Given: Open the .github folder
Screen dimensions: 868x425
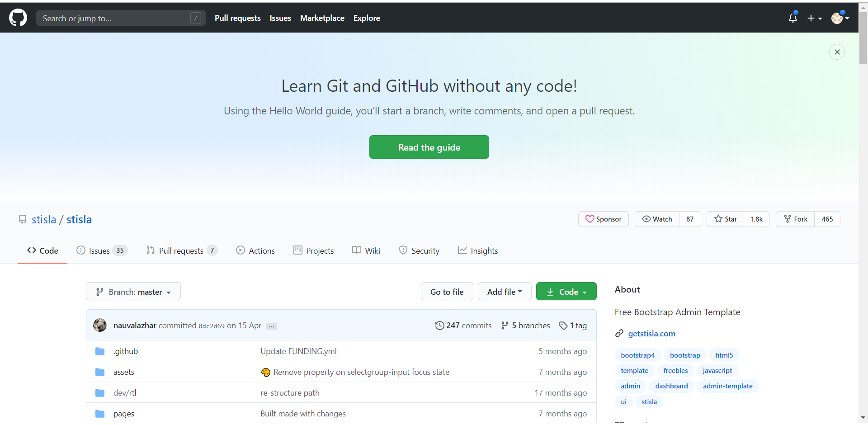Looking at the screenshot, I should coord(126,351).
